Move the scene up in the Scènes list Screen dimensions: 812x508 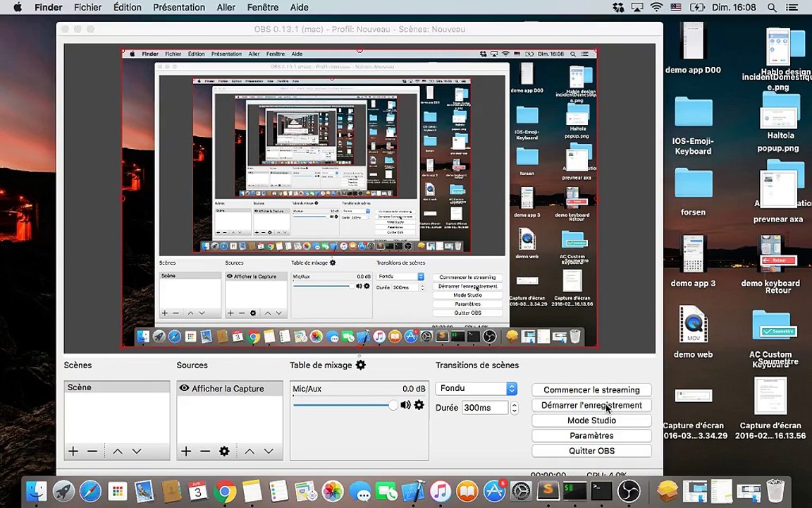click(x=118, y=452)
